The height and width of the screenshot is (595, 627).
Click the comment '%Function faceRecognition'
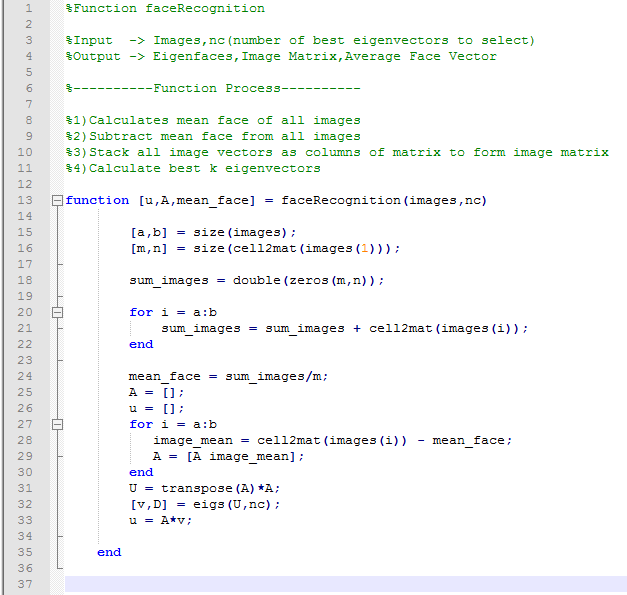(165, 8)
